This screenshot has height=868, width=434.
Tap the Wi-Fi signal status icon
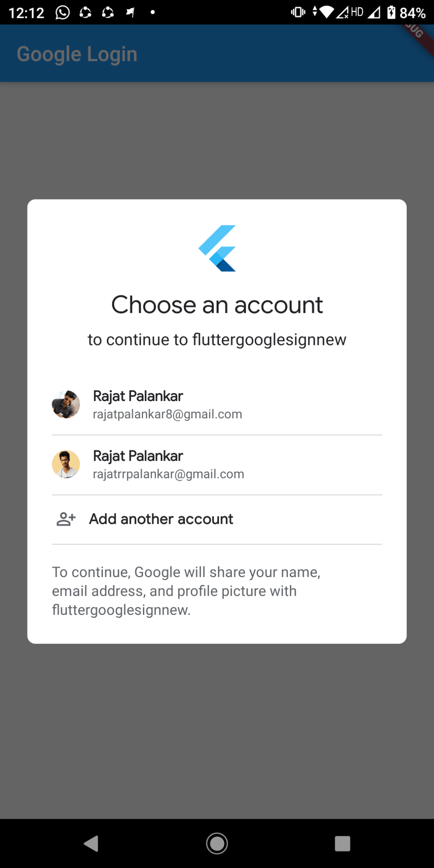tap(326, 12)
